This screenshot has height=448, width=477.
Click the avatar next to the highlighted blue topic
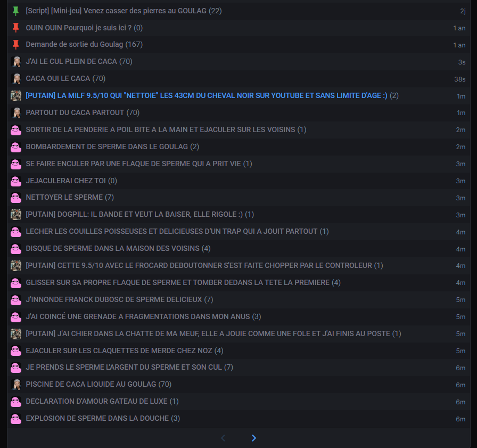pyautogui.click(x=16, y=95)
